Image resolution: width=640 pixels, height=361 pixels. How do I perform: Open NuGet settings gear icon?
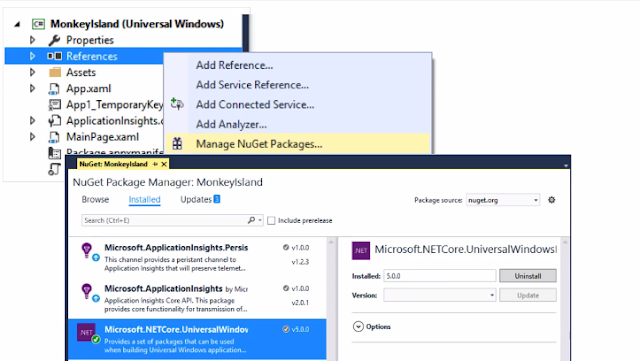(x=551, y=200)
